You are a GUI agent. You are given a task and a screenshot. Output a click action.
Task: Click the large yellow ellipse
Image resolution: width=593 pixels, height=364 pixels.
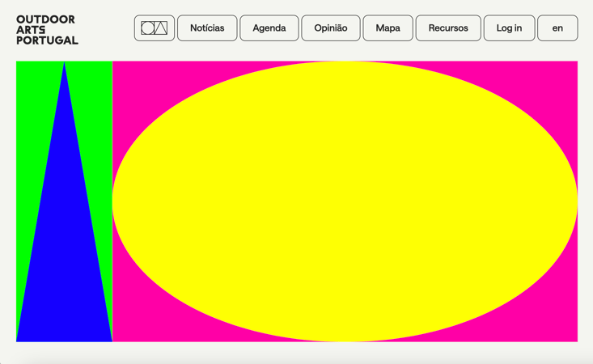click(x=345, y=201)
